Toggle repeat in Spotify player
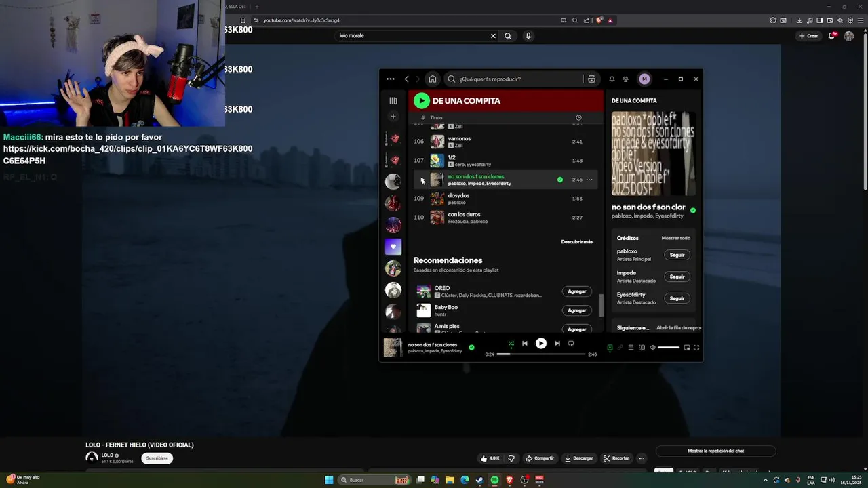 pos(571,344)
